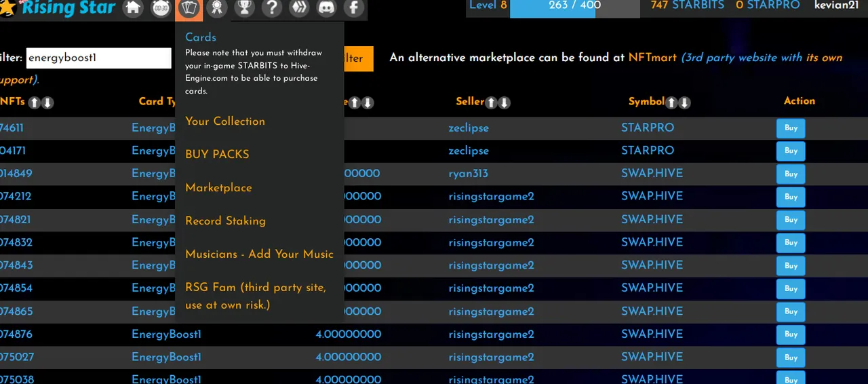
Task: Click the award ribbon icon
Action: tap(216, 9)
